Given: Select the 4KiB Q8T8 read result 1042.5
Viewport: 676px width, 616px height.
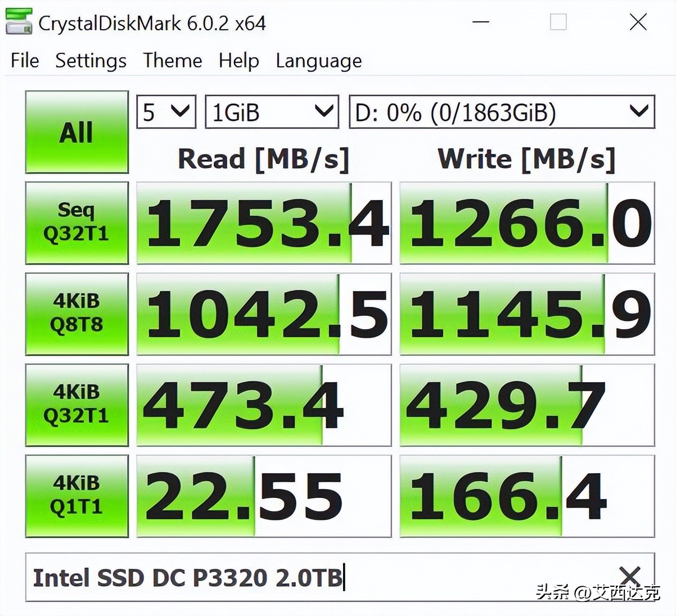Looking at the screenshot, I should point(264,314).
